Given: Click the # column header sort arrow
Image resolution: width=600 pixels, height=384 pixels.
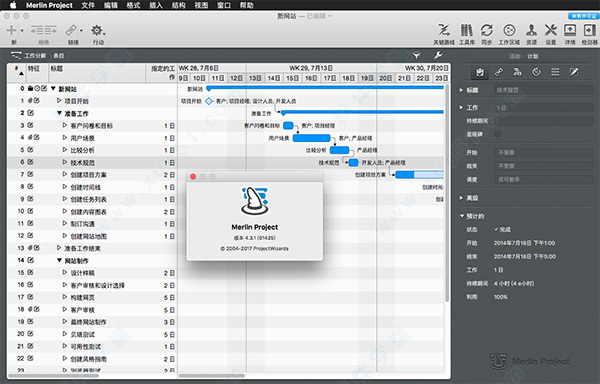Looking at the screenshot, I should (21, 73).
